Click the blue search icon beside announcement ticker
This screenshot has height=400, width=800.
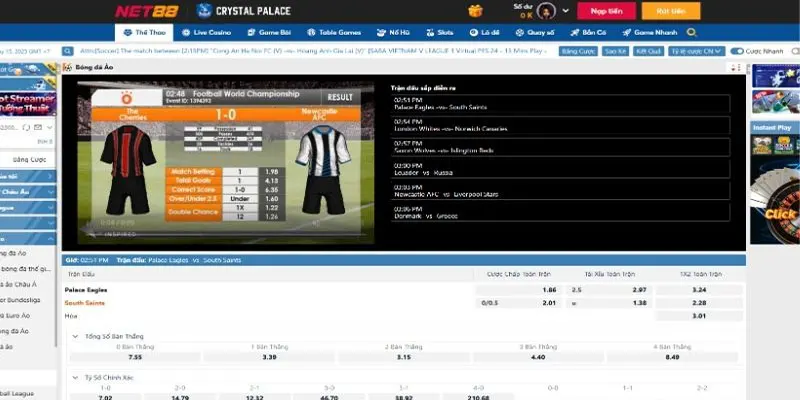(68, 51)
